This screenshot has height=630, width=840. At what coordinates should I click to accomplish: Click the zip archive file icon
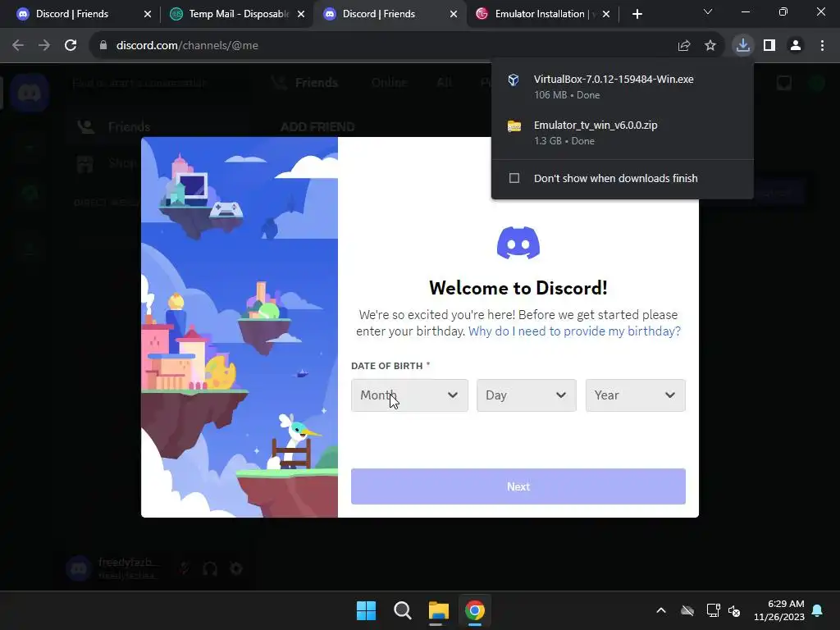click(x=514, y=126)
